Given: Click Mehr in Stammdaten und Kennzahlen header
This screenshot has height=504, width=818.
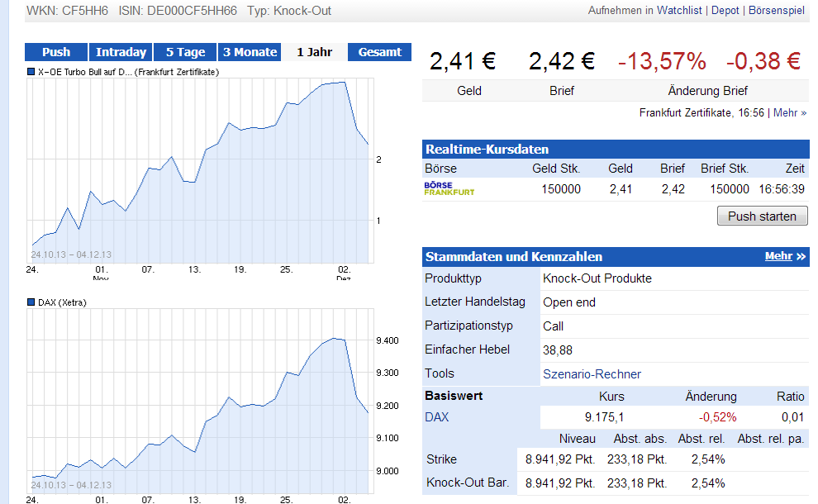Looking at the screenshot, I should pos(783,256).
